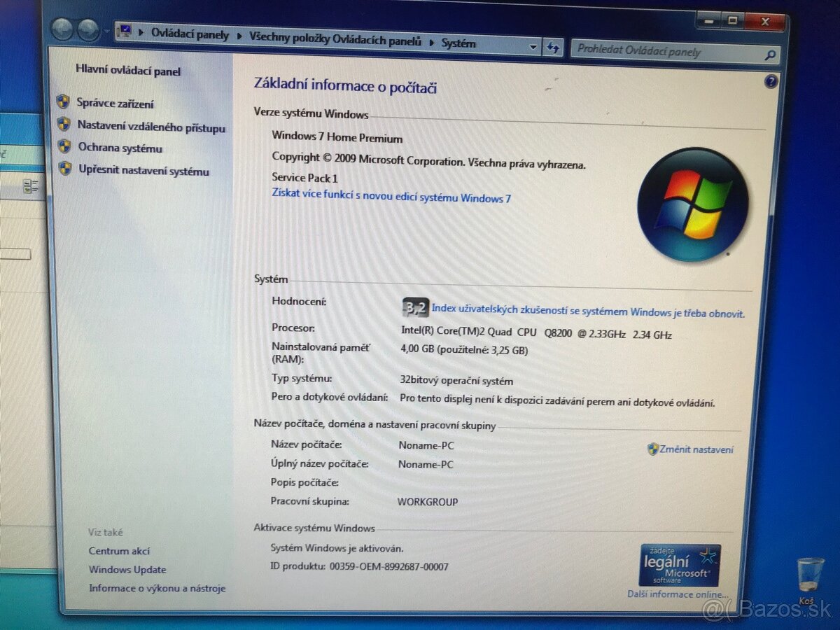Open recent pages chevron near navigation arrows
The height and width of the screenshot is (630, 840).
click(106, 32)
